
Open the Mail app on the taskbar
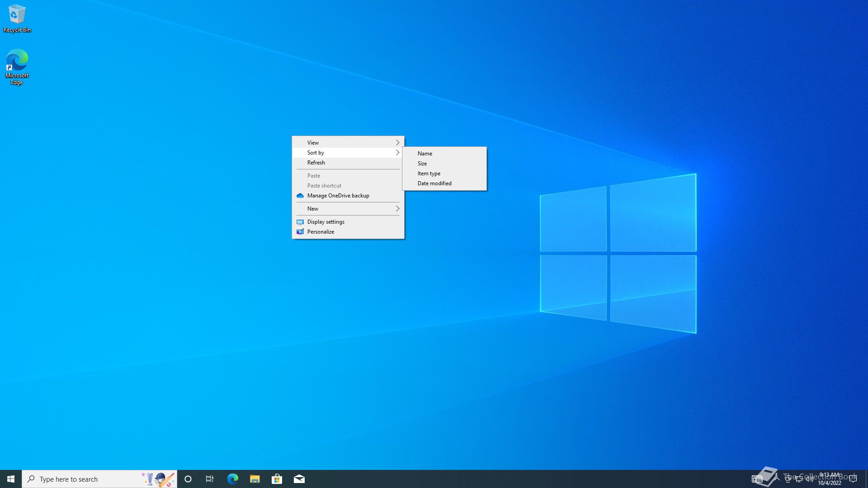(x=299, y=479)
